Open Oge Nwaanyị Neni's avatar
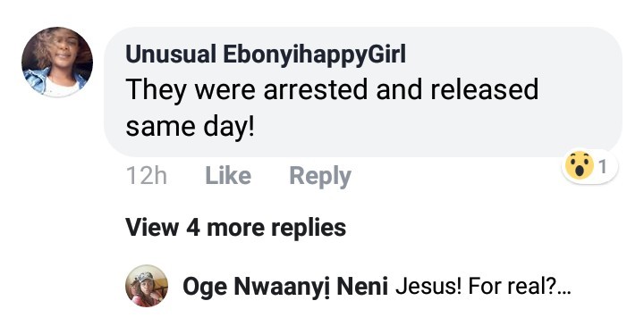The height and width of the screenshot is (326, 644). pyautogui.click(x=147, y=286)
